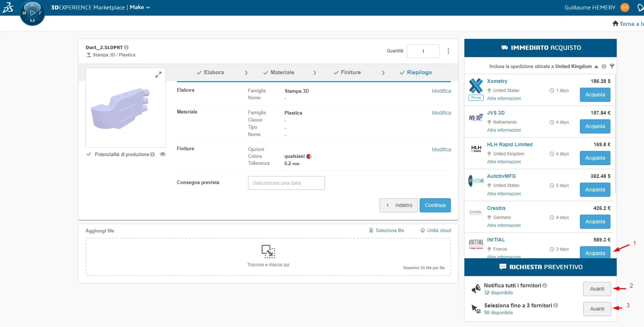Open the supplier filter funnel icon
This screenshot has width=644, height=327.
pos(612,66)
